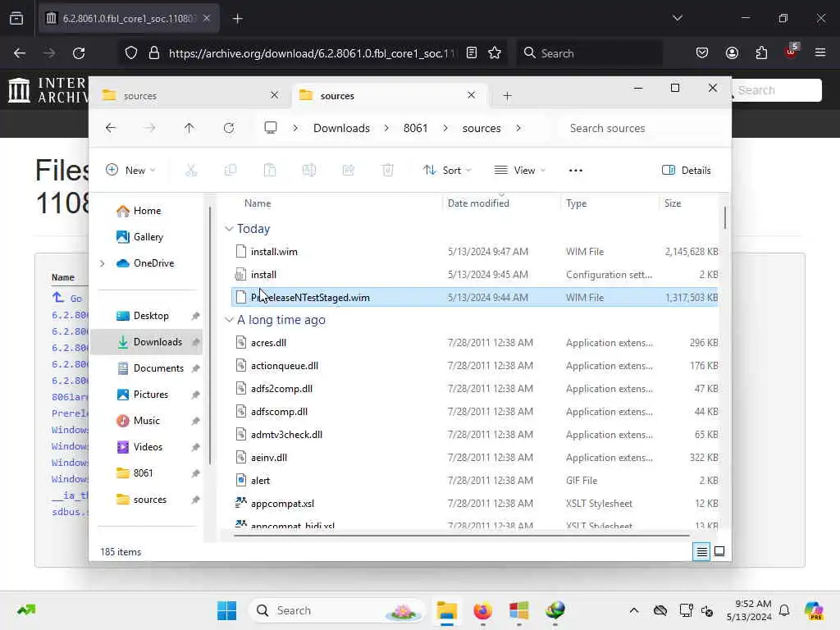Click Downloads in the address breadcrumb

341,128
